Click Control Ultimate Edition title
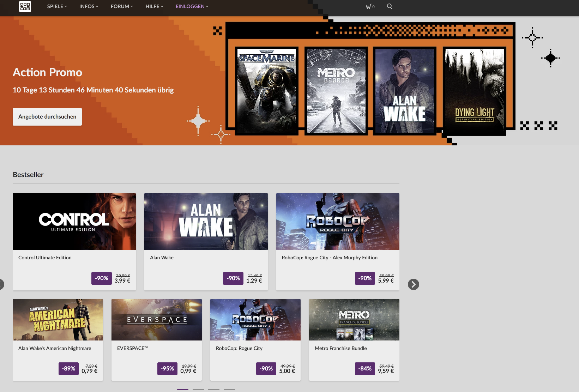 pos(45,258)
